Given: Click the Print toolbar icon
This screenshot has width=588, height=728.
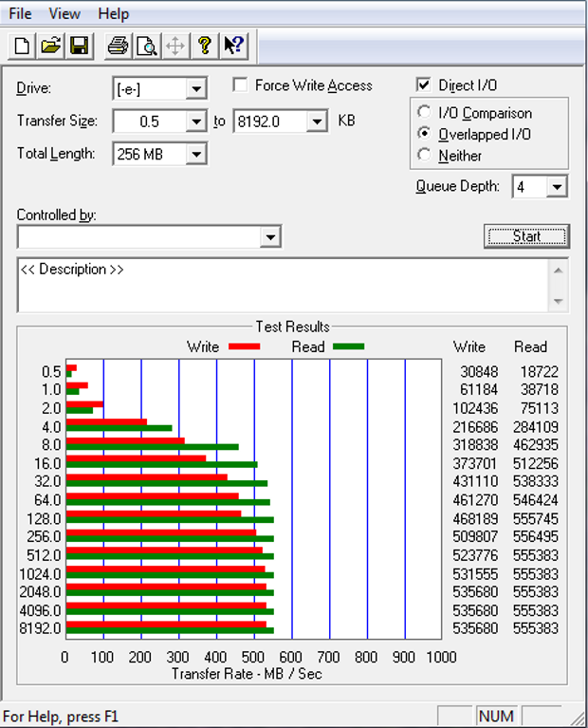Looking at the screenshot, I should point(118,46).
